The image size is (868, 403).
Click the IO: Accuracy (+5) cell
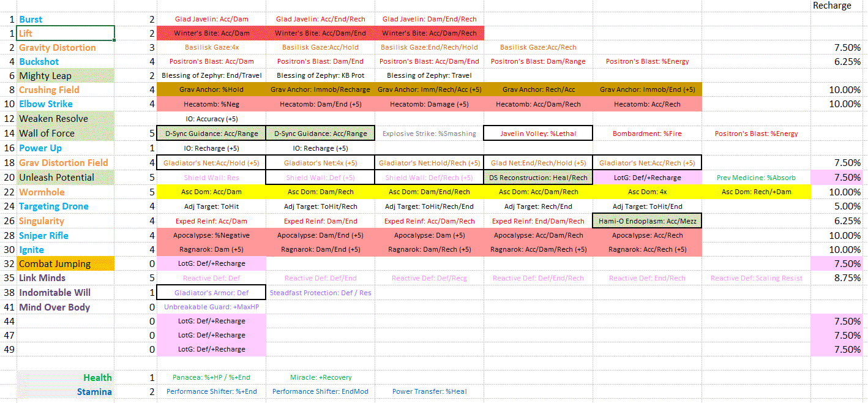pyautogui.click(x=211, y=118)
